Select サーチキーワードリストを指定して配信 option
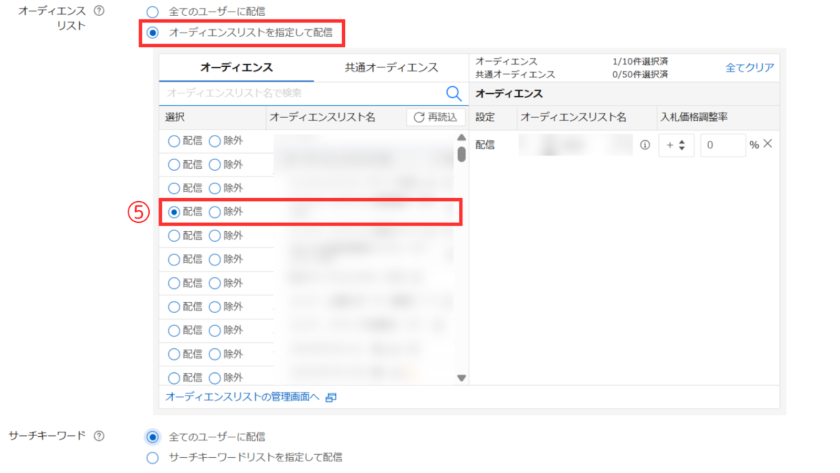Image resolution: width=840 pixels, height=473 pixels. pos(153,457)
